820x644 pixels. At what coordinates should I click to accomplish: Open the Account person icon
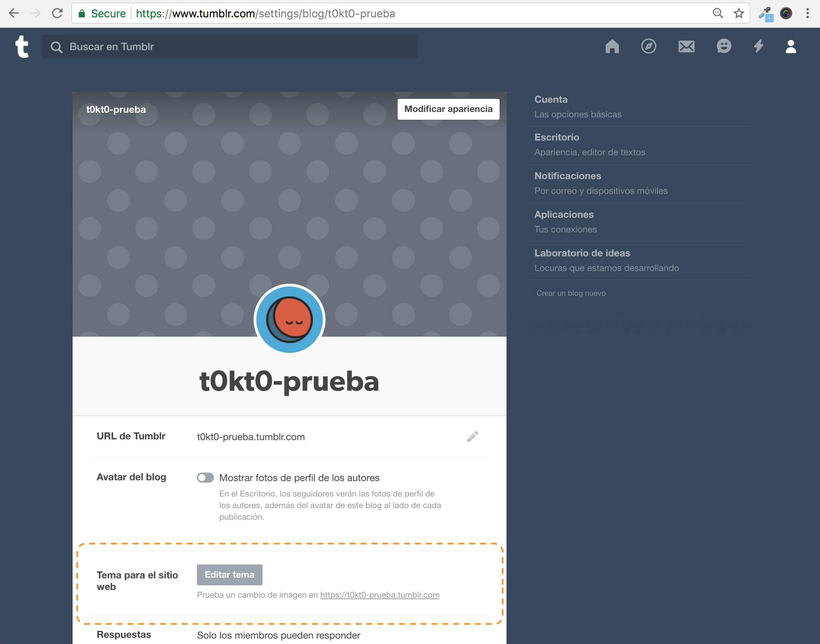coord(791,47)
